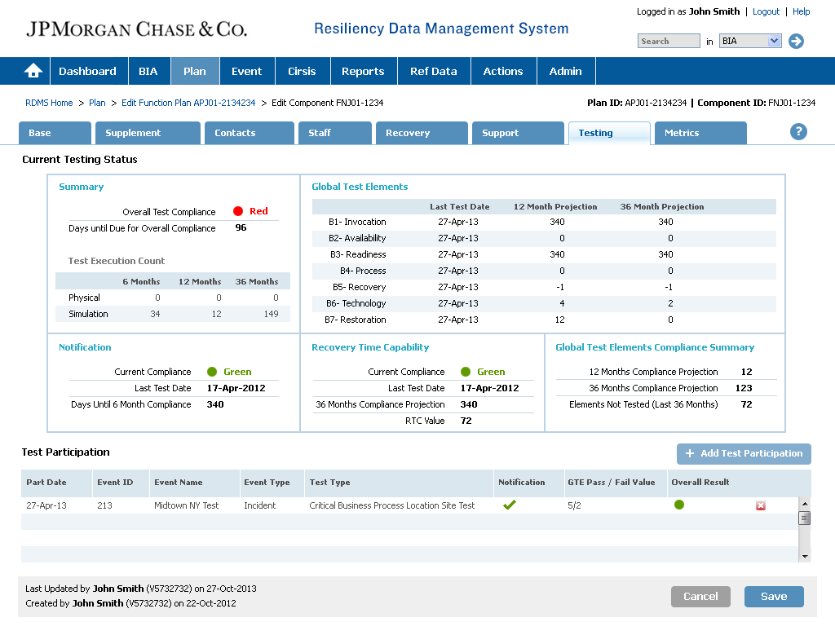Select the Ref Data menu item
This screenshot has height=644, width=835.
coord(433,71)
